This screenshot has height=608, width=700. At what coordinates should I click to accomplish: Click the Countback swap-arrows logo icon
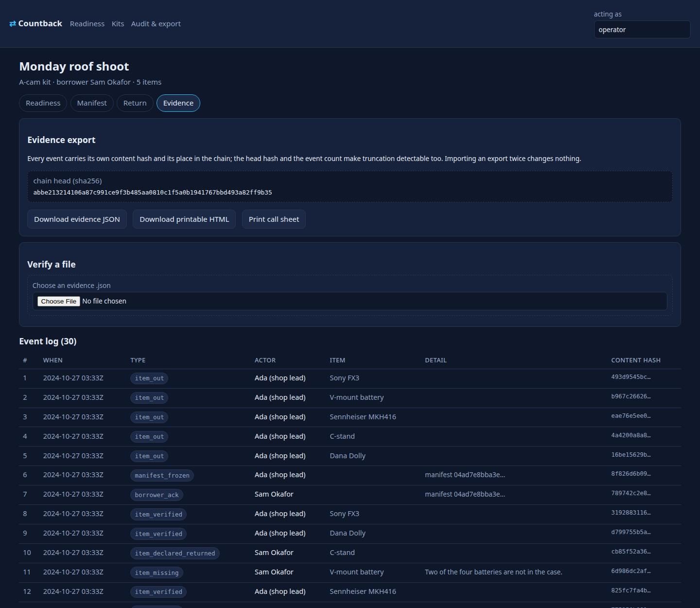tap(13, 24)
